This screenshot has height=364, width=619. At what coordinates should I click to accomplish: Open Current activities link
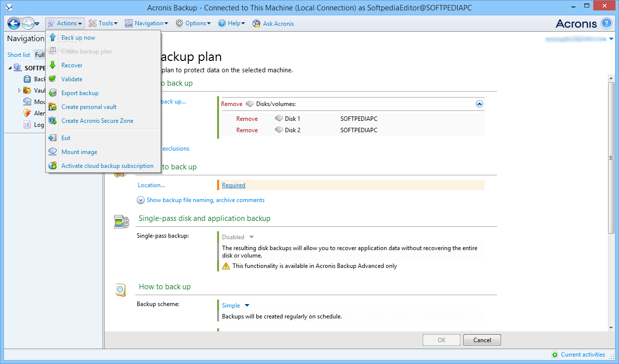583,355
